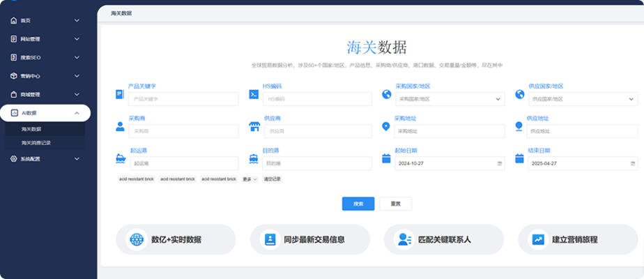
Task: Click the 首页 home icon in sidebar
Action: click(13, 21)
